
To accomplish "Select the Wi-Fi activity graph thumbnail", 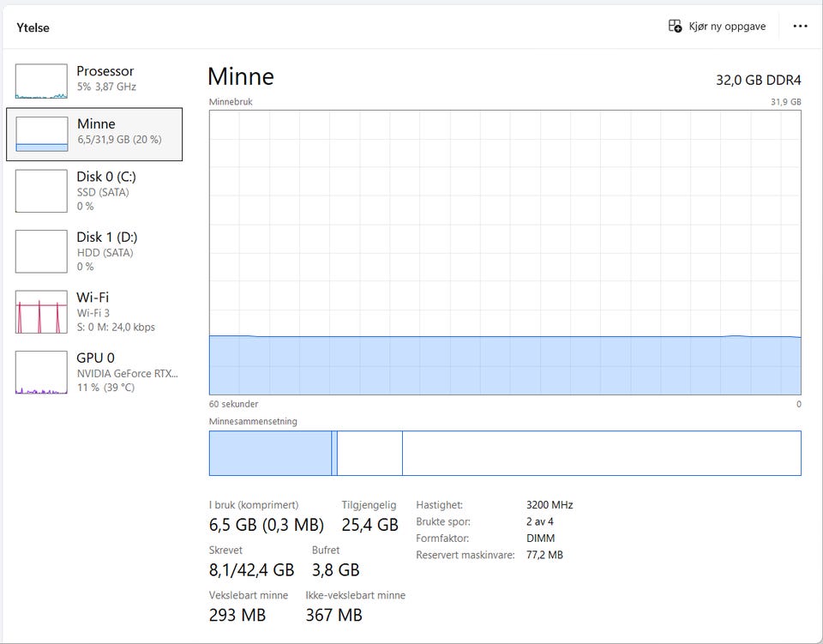I will (x=41, y=312).
